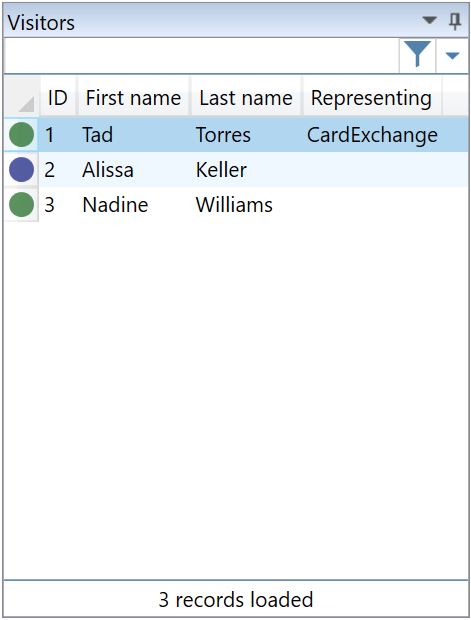The width and height of the screenshot is (471, 620).
Task: Sort by Representing column header
Action: pyautogui.click(x=371, y=97)
